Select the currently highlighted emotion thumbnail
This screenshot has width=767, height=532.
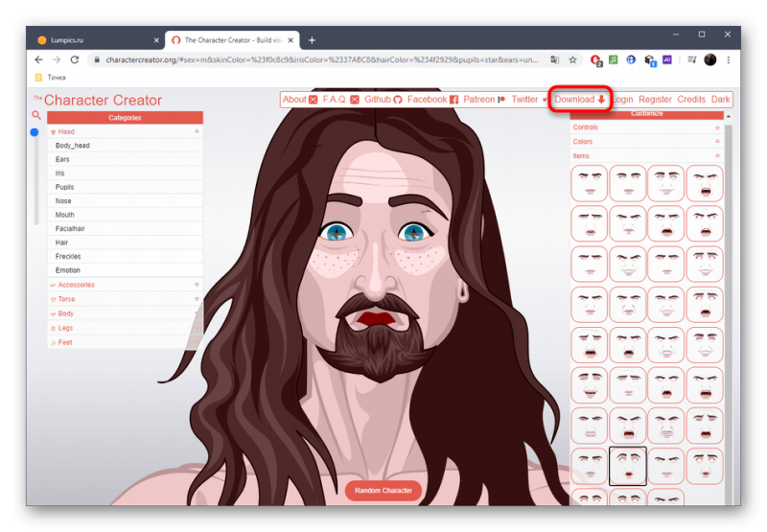[628, 466]
